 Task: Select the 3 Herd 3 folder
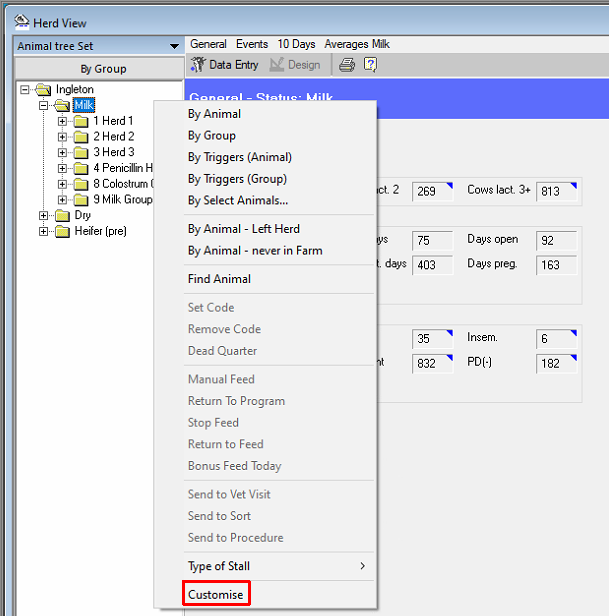(113, 153)
